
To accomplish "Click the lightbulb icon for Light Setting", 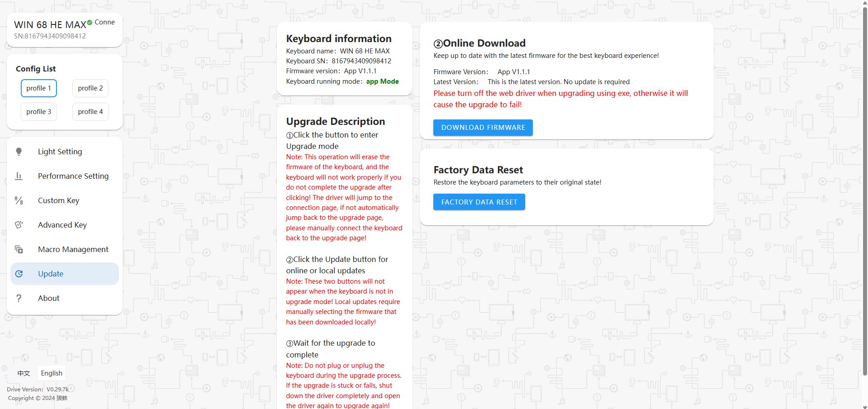I will [19, 152].
